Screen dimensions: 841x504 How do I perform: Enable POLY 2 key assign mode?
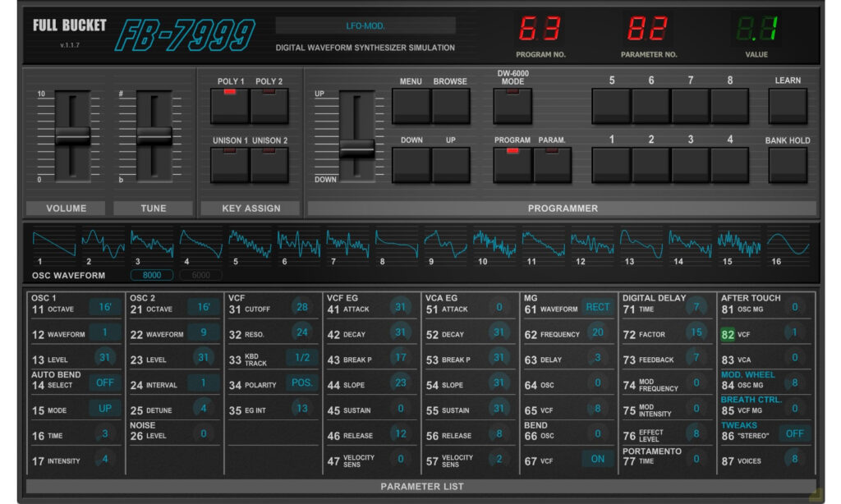(x=269, y=106)
